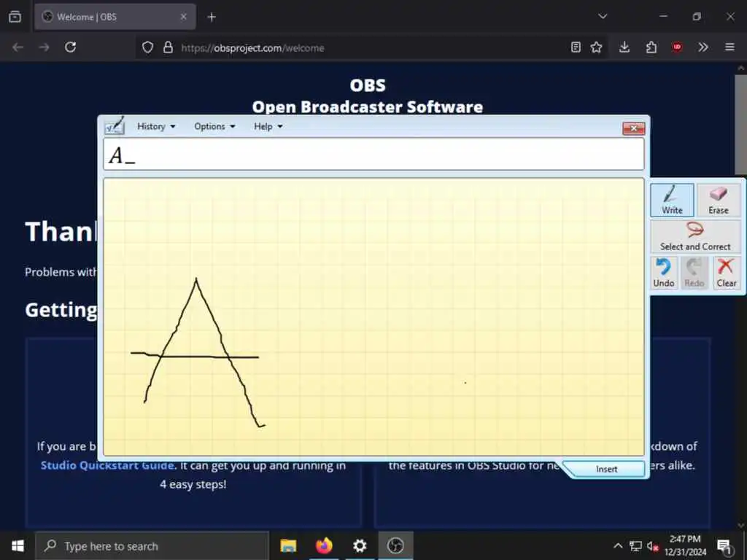The width and height of the screenshot is (747, 560).
Task: Click muted volume tray icon
Action: pos(653,546)
